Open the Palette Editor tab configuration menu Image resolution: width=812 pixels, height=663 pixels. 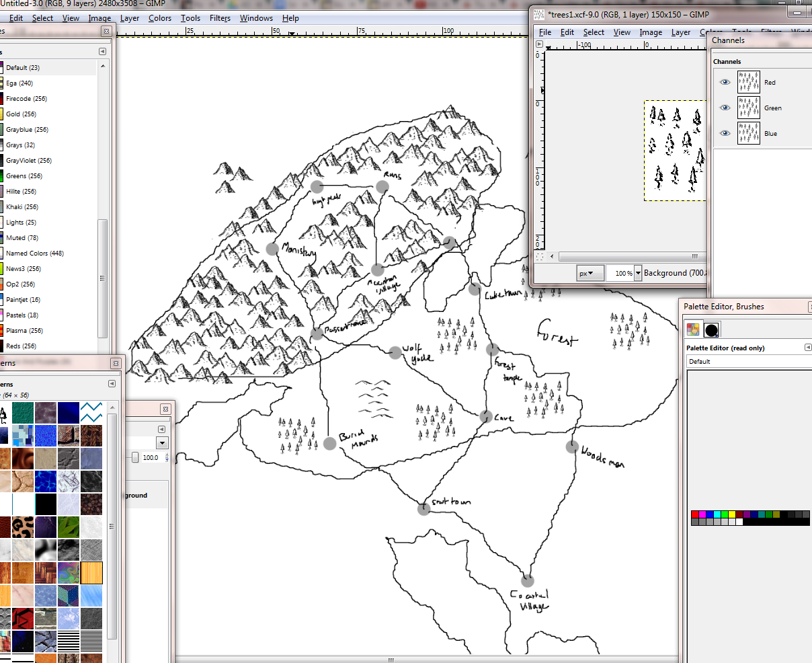[807, 348]
